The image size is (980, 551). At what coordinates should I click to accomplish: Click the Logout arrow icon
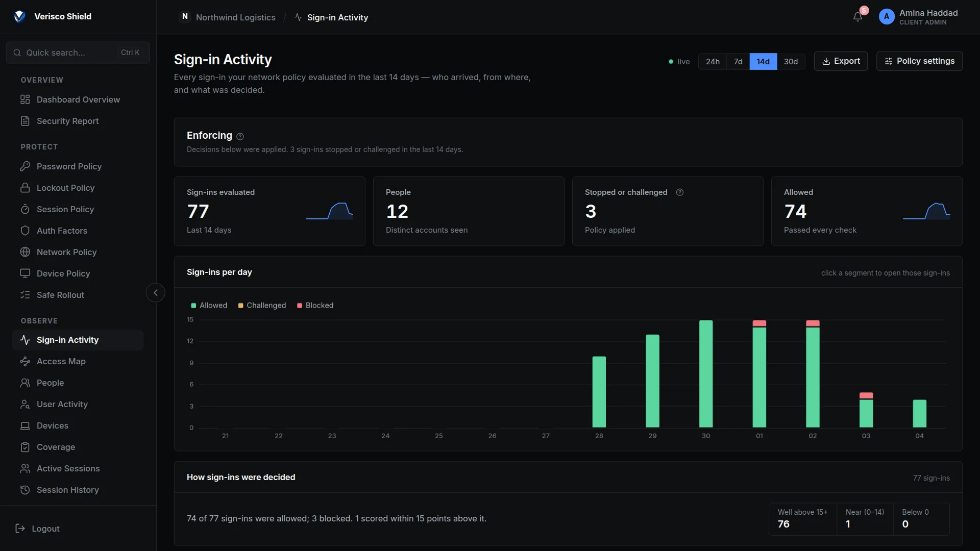click(20, 529)
